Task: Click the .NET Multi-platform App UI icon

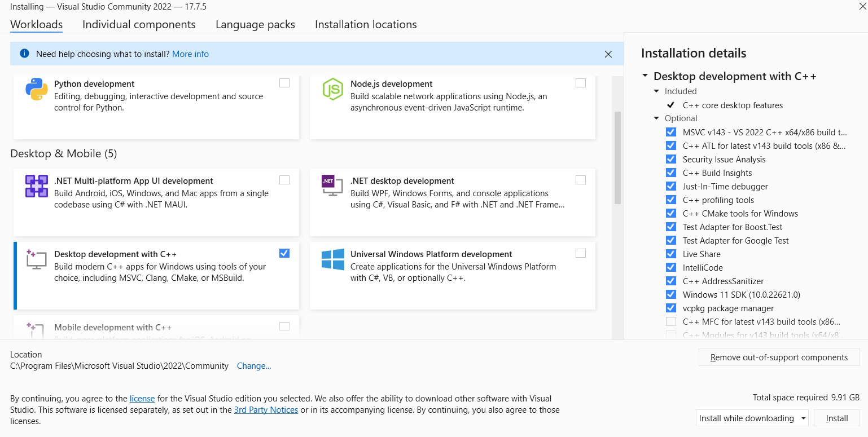Action: pyautogui.click(x=37, y=186)
